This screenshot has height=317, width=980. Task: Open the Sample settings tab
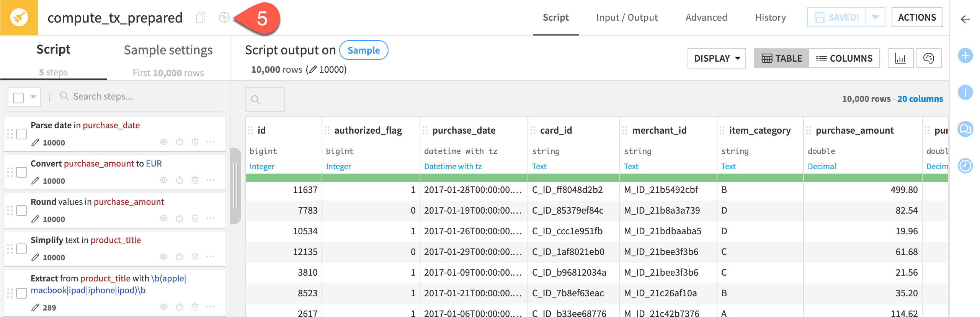168,51
